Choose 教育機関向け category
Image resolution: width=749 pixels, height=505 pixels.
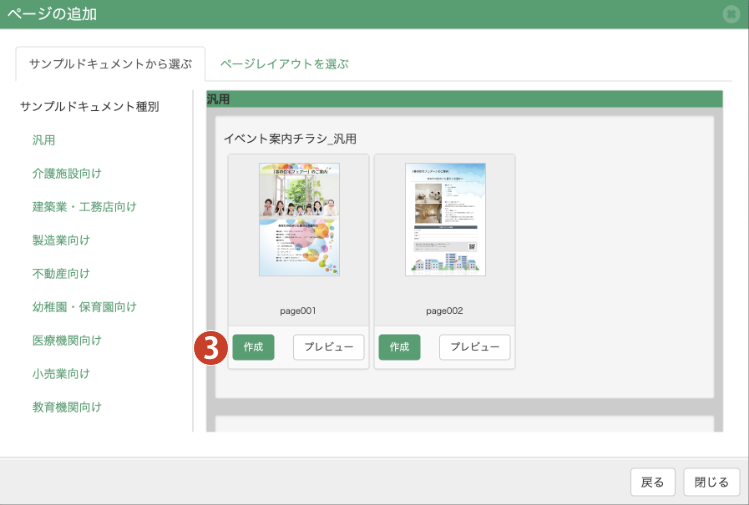coord(66,407)
